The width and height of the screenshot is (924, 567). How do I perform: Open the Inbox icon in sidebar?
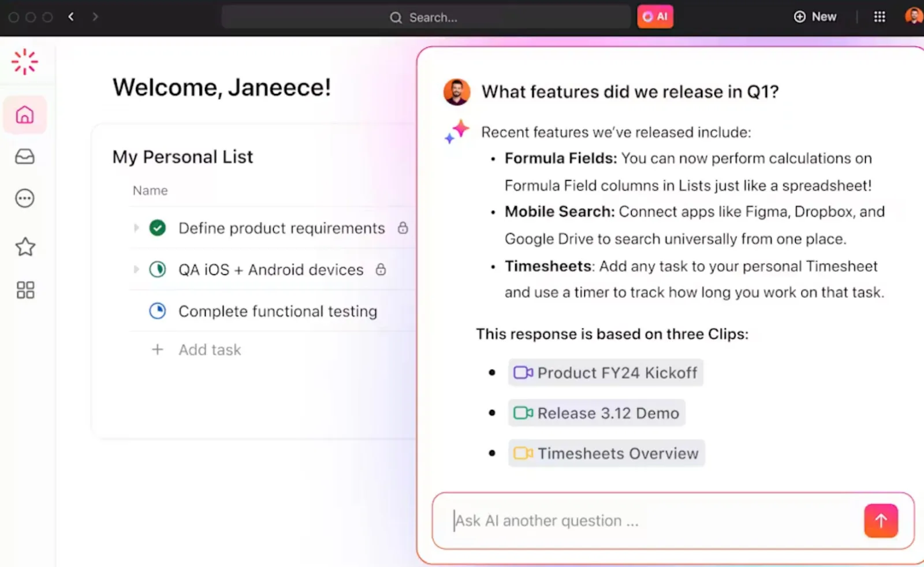click(25, 156)
